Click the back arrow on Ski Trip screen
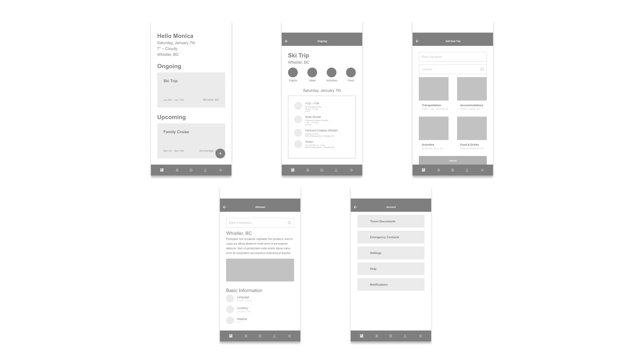 (287, 41)
